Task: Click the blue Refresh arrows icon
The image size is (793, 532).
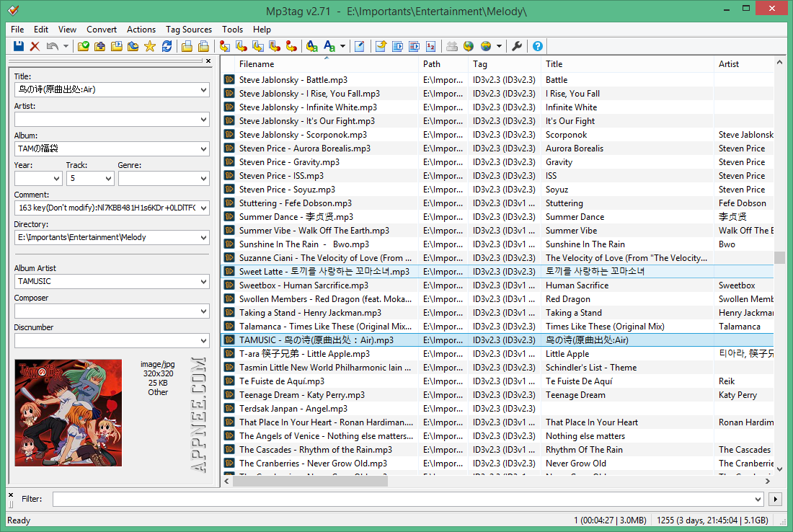Action: (x=167, y=46)
